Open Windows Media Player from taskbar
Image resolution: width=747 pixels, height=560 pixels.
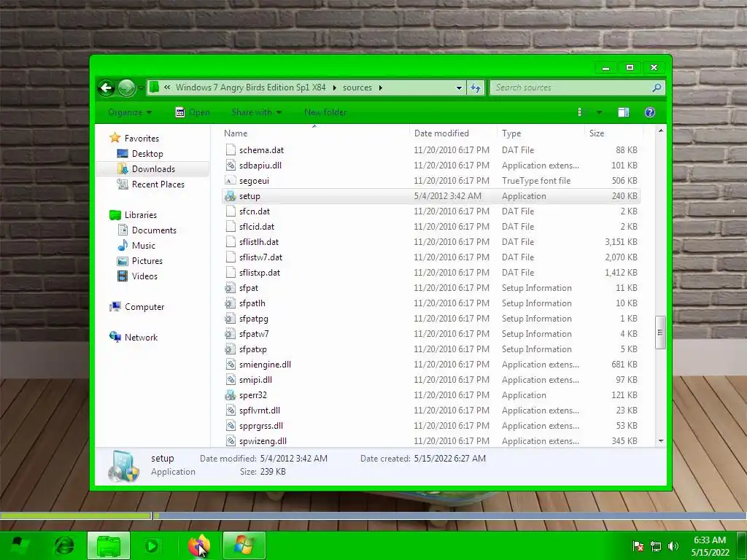click(152, 545)
